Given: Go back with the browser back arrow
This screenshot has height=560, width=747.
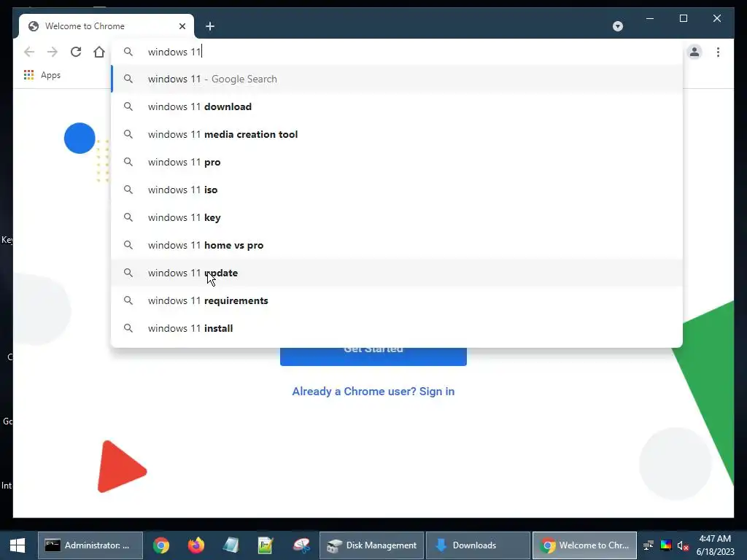Looking at the screenshot, I should [x=29, y=52].
